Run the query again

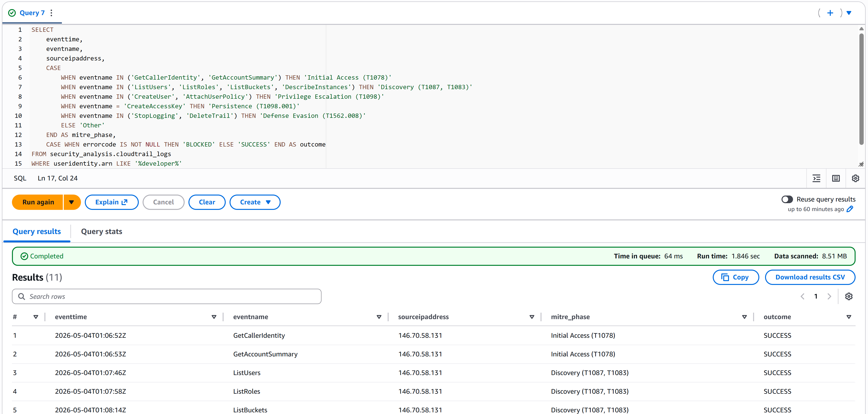point(38,202)
